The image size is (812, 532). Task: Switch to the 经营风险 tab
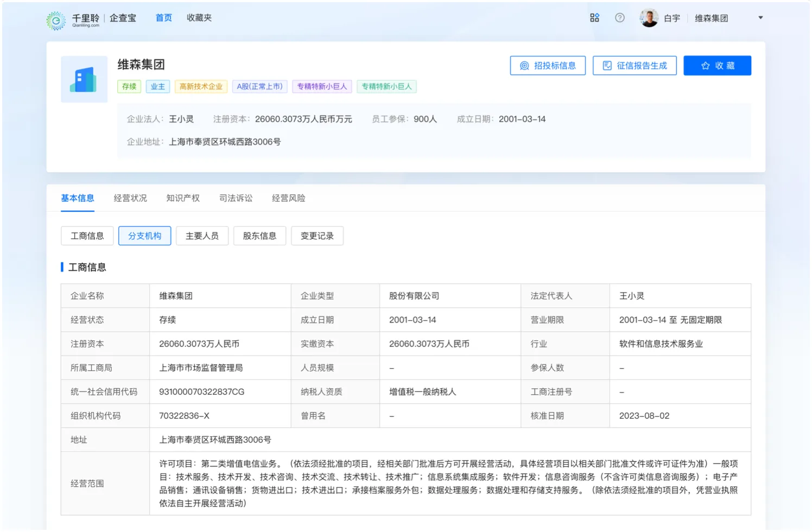tap(288, 198)
